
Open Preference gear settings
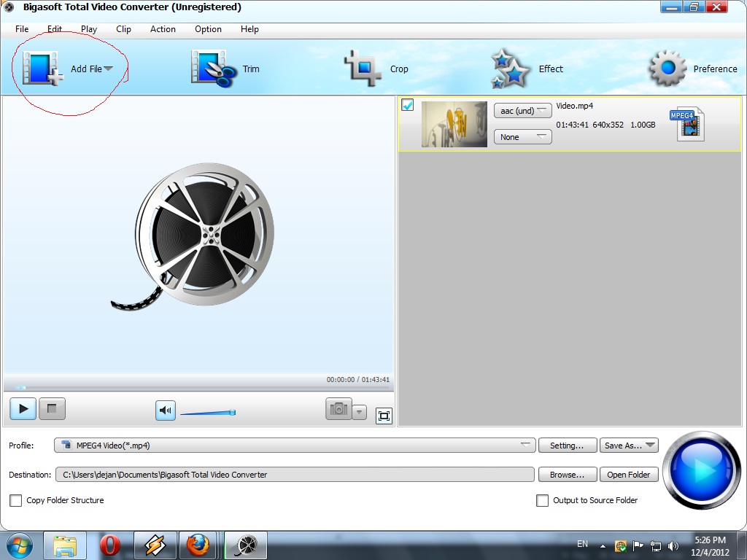coord(693,69)
